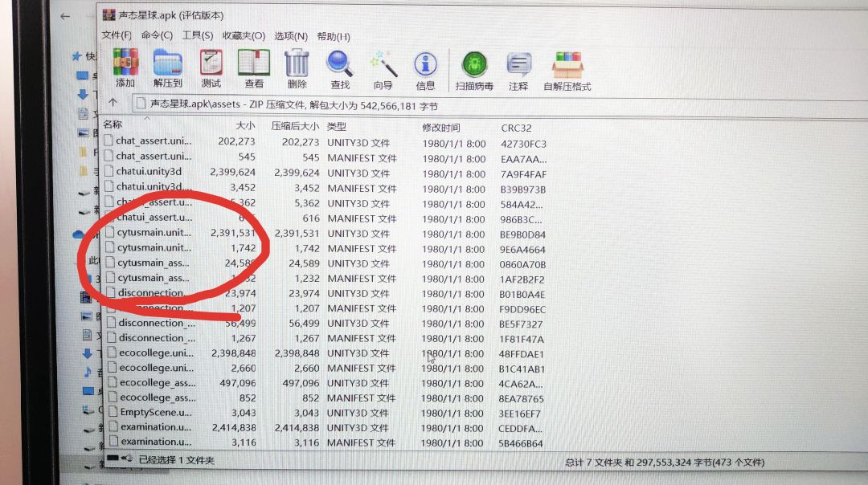Click the CRC32 value 42730FC3
Screen dimensions: 868x485
[x=524, y=144]
